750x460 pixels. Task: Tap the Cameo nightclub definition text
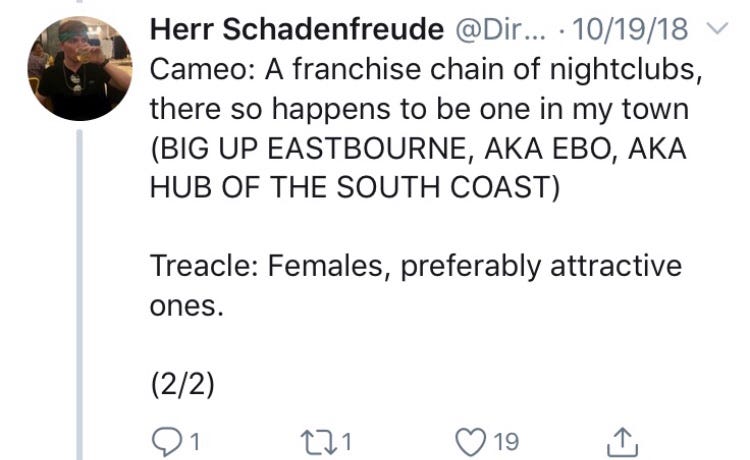pos(400,70)
